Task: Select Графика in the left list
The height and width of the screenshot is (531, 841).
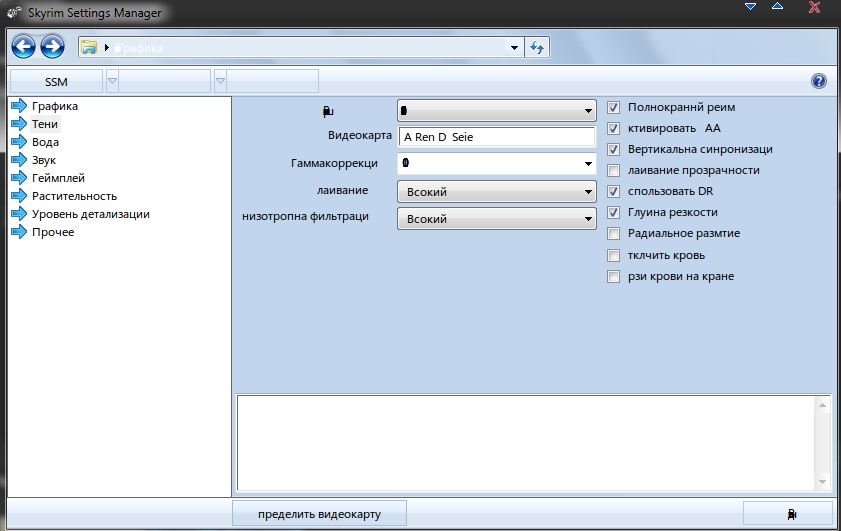Action: coord(55,106)
